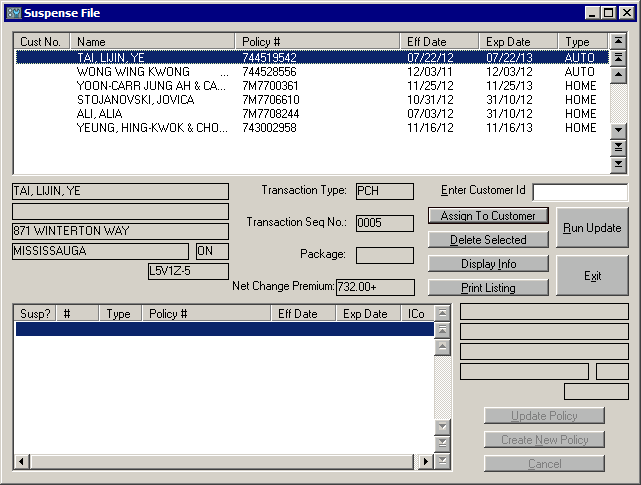Click upper list Policy # column header
The image size is (641, 485).
click(x=318, y=42)
